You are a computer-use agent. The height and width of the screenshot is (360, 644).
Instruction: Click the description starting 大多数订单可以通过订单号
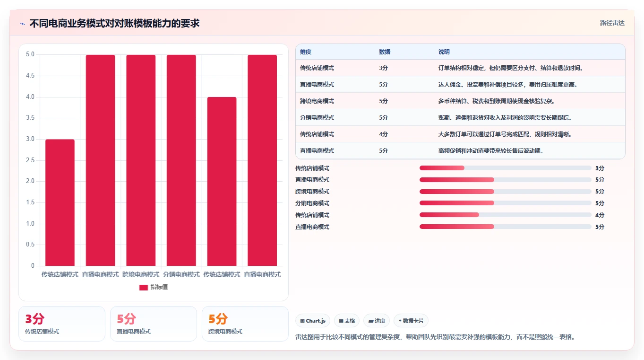[x=505, y=134]
